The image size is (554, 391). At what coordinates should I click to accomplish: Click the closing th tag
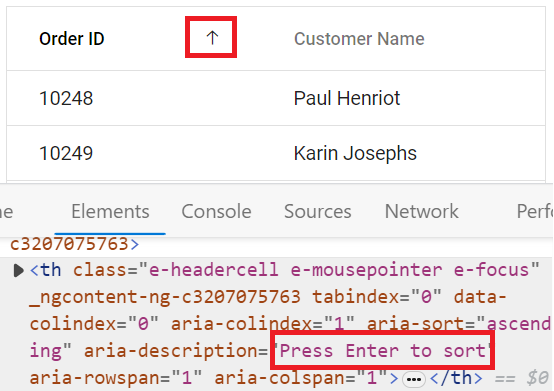tap(456, 378)
